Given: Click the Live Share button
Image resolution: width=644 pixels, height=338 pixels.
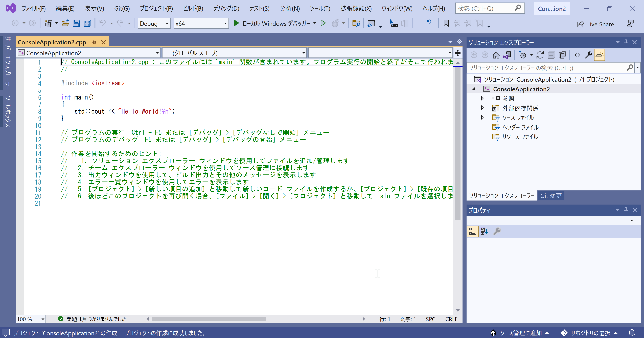Looking at the screenshot, I should [595, 24].
